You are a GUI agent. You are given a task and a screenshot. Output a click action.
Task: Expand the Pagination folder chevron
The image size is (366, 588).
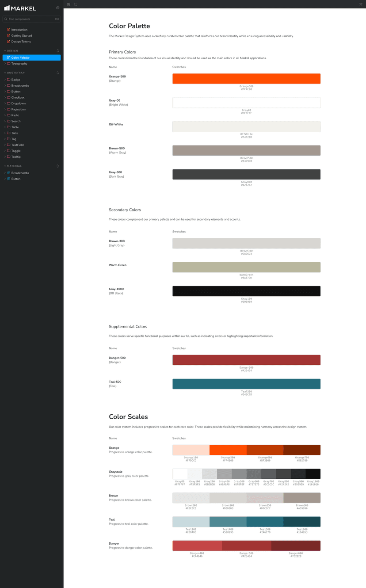[x=5, y=109]
